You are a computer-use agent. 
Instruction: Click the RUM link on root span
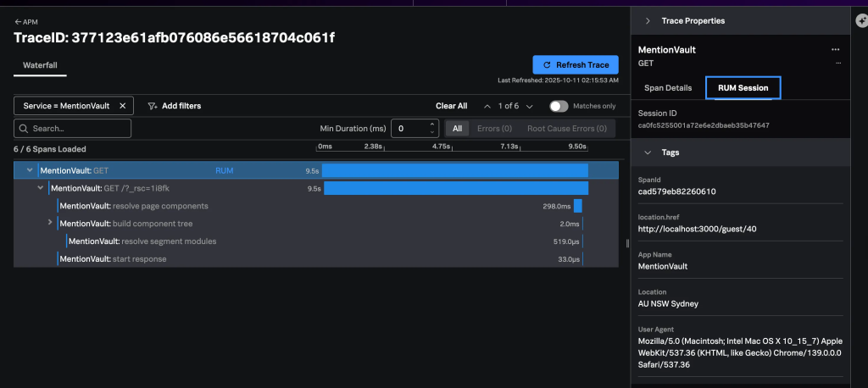tap(224, 170)
